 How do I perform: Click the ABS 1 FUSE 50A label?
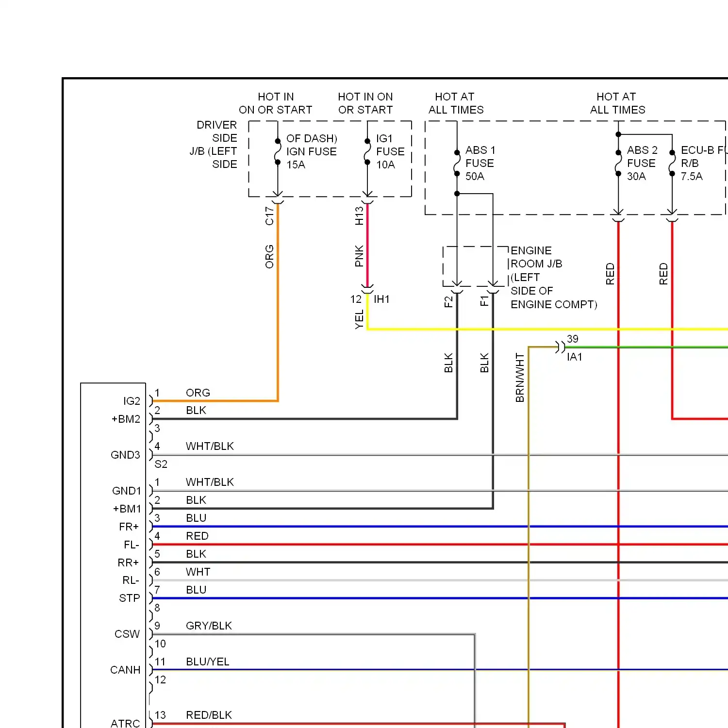pos(480,163)
